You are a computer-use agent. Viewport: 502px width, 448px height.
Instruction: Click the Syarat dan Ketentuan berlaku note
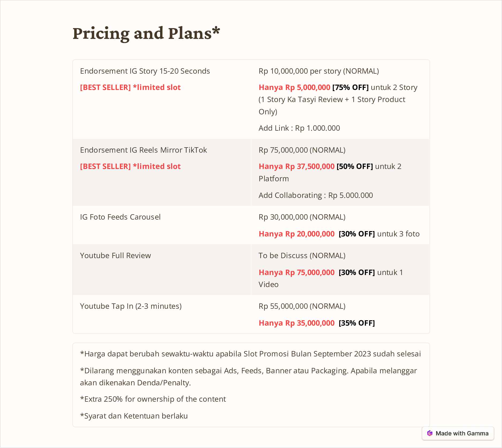(x=134, y=416)
